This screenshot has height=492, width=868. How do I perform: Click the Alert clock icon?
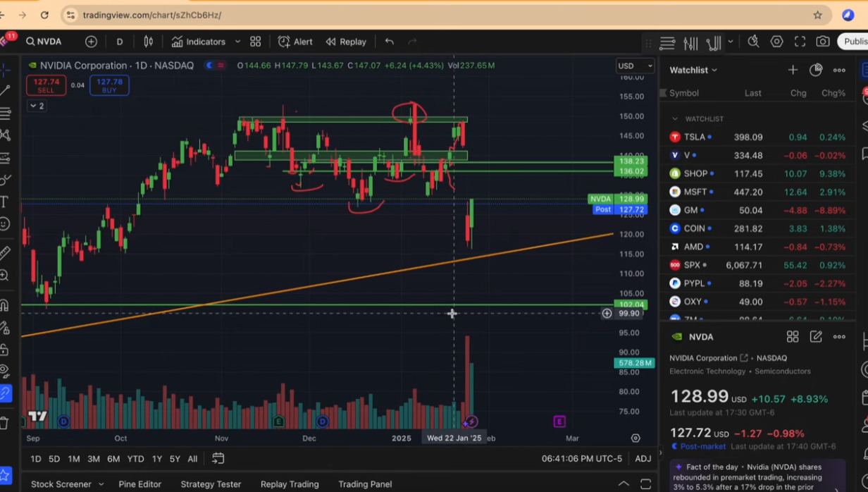point(284,42)
